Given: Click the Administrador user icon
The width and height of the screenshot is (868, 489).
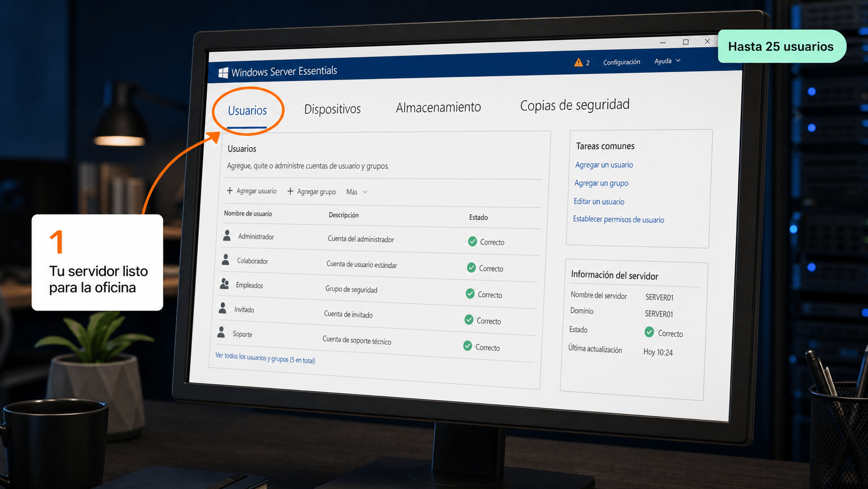Looking at the screenshot, I should (x=227, y=235).
